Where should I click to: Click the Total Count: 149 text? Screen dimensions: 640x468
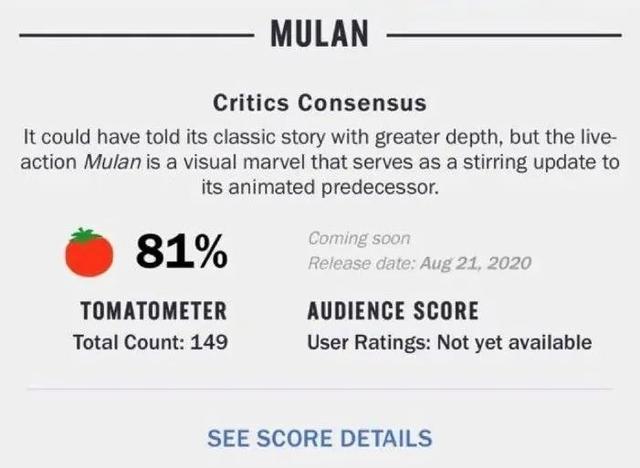pyautogui.click(x=150, y=342)
